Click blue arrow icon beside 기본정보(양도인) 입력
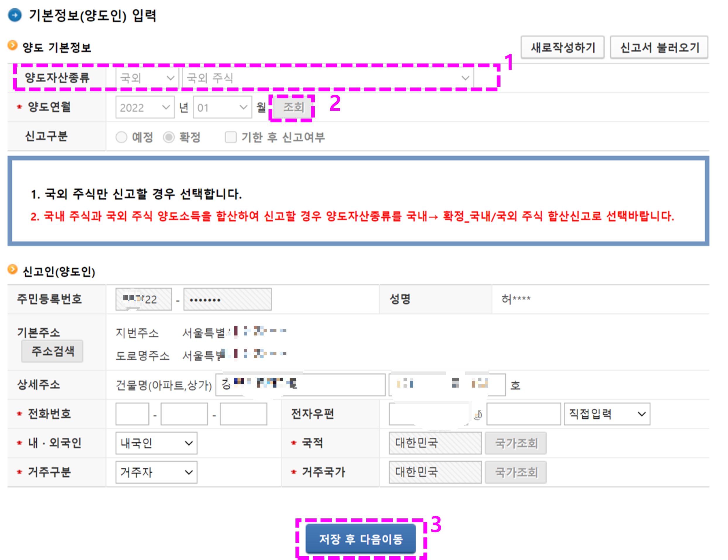The width and height of the screenshot is (728, 560). [x=15, y=15]
